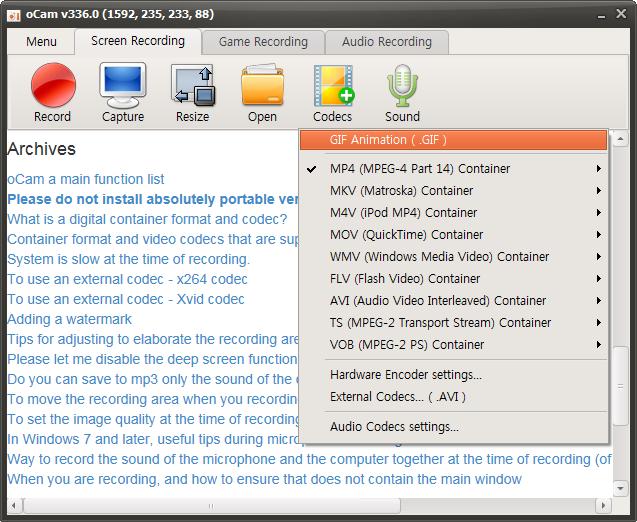This screenshot has width=637, height=522.
Task: Click the Codecs film icon
Action: (333, 86)
